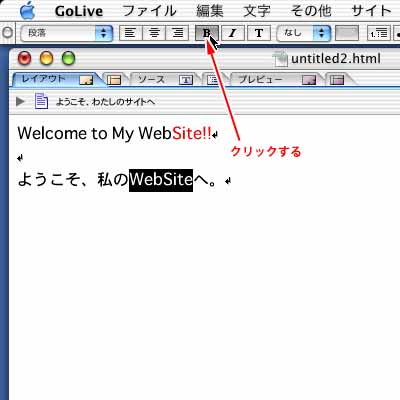Open the なし font size dropdown
The height and width of the screenshot is (400, 400).
click(x=304, y=33)
